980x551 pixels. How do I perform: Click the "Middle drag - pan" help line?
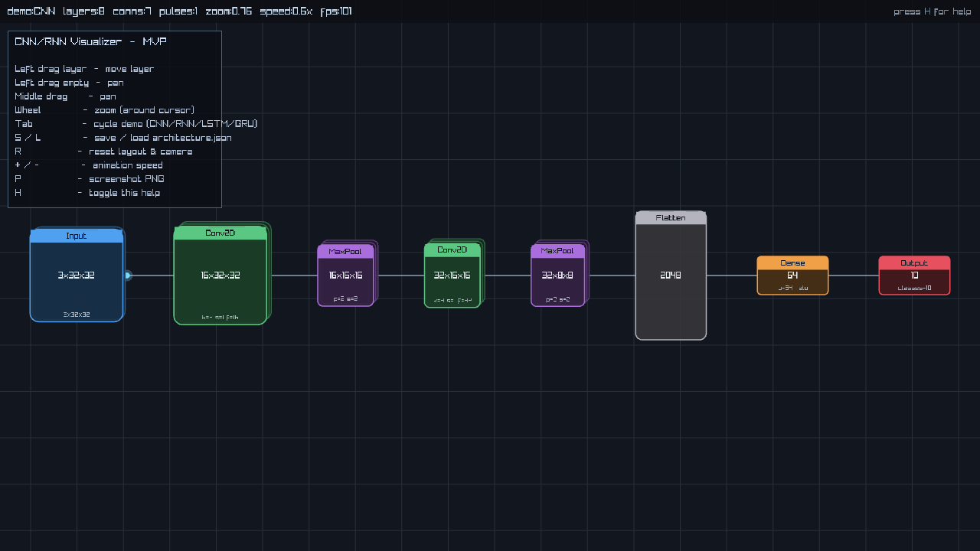pos(65,96)
